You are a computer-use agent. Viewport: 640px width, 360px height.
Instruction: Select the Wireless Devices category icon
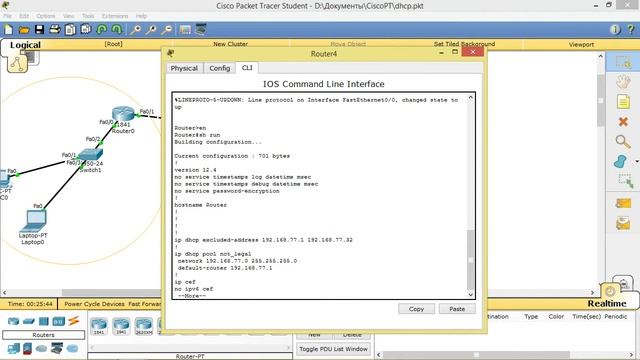58,321
